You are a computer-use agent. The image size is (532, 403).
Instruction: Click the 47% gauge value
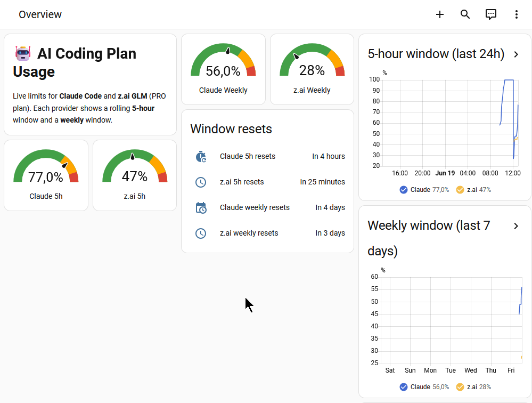coord(135,176)
